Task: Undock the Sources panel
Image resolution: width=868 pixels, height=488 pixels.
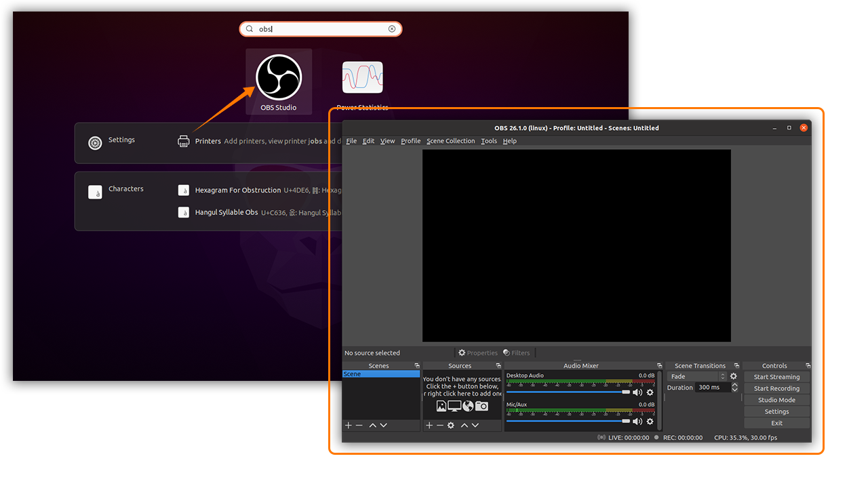Action: (x=498, y=365)
